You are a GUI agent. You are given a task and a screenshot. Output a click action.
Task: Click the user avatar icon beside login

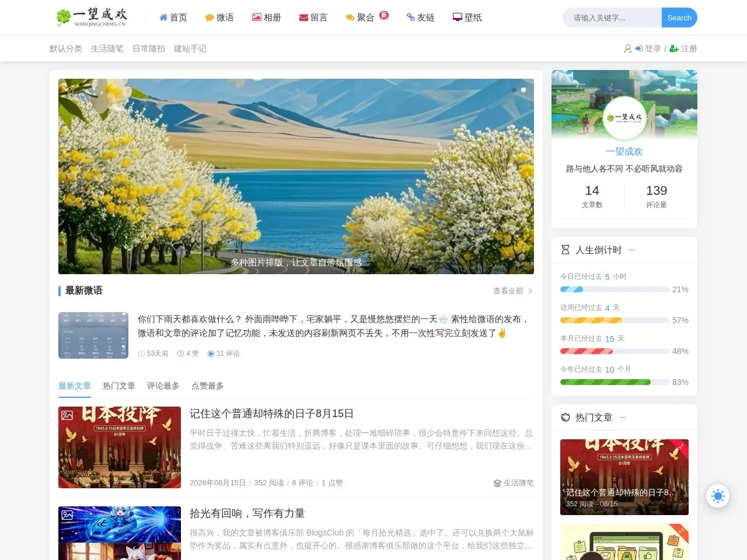point(628,48)
